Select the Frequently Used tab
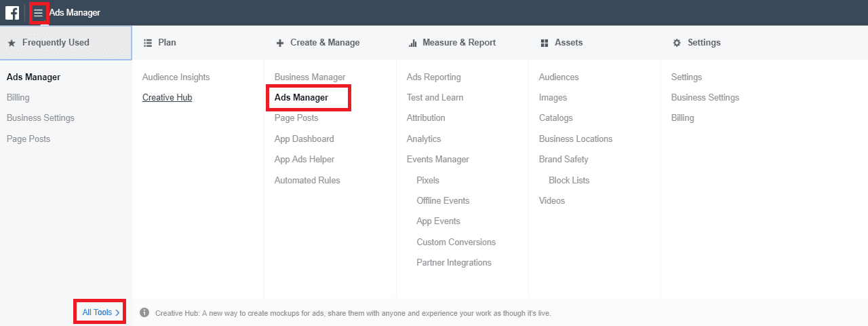 click(x=66, y=42)
